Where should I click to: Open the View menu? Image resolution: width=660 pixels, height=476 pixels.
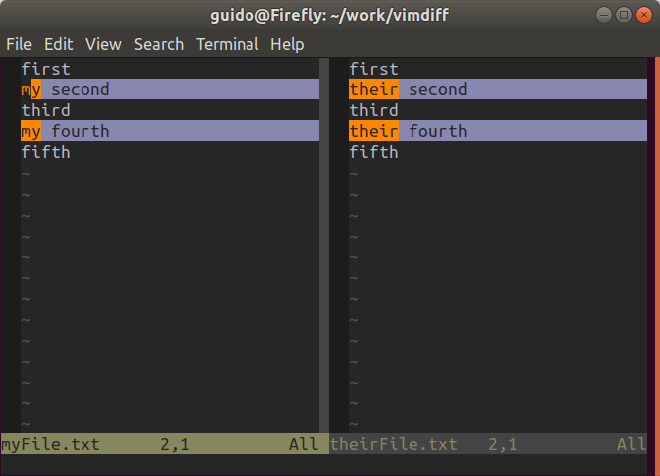(103, 44)
